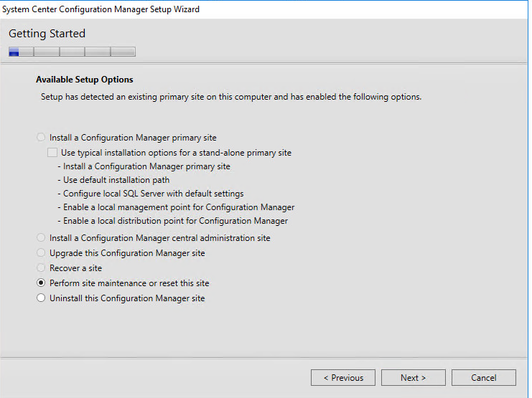Click Configure local SQL Server with default settings

(x=151, y=194)
